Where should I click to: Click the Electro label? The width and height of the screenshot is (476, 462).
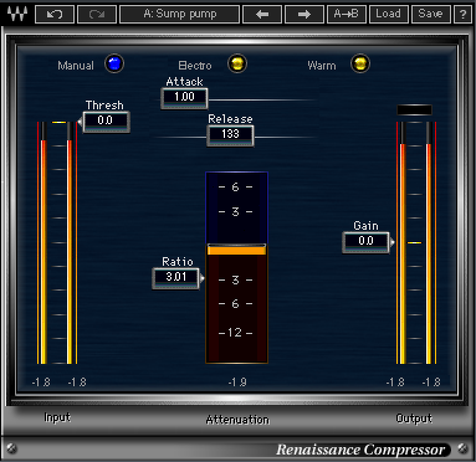click(195, 66)
